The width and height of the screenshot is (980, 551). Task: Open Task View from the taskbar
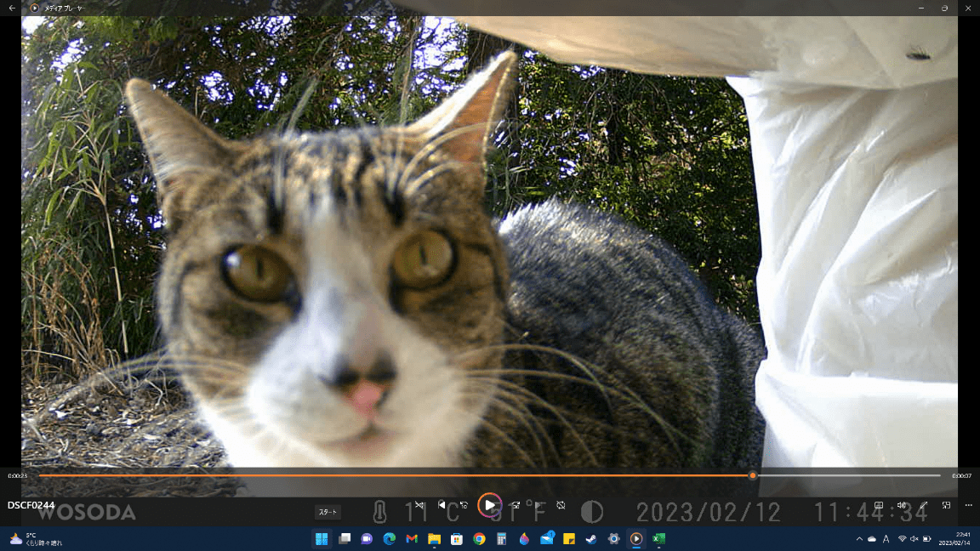(x=345, y=538)
